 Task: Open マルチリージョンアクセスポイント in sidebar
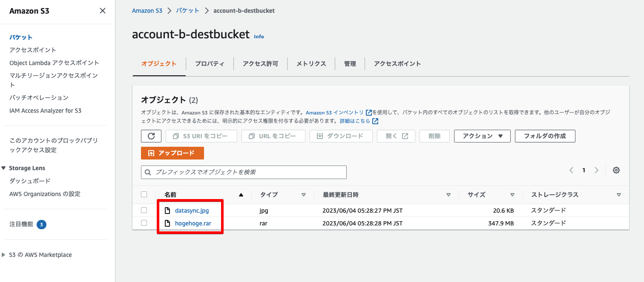[54, 80]
